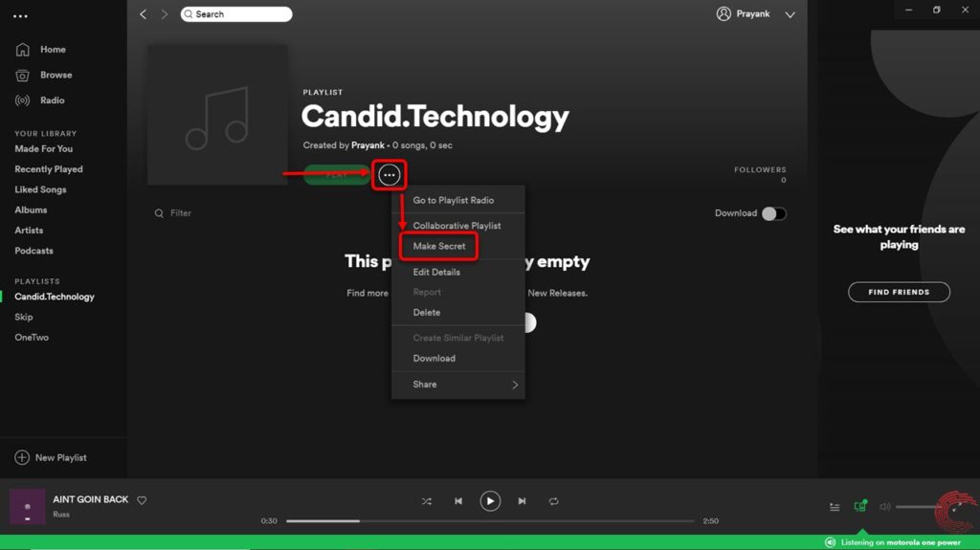This screenshot has width=980, height=550.
Task: Expand the Prayank account dropdown arrow
Action: click(x=790, y=14)
